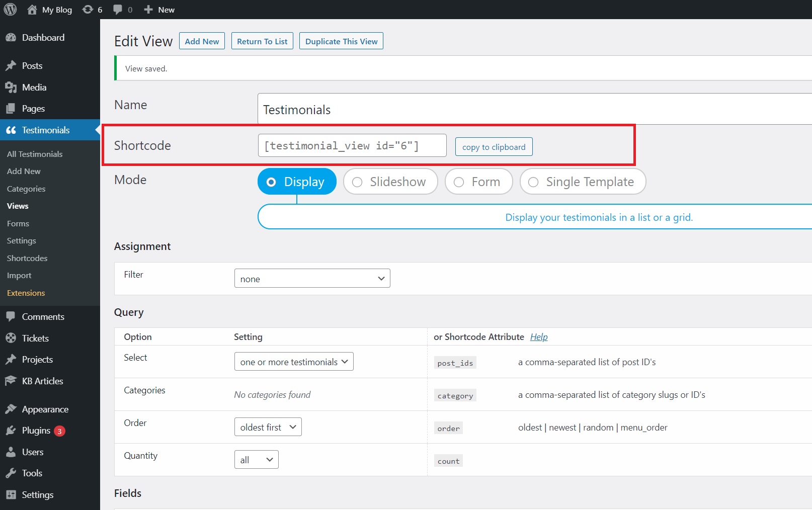Click into the Name field Testimonials
The image size is (812, 510).
[535, 109]
